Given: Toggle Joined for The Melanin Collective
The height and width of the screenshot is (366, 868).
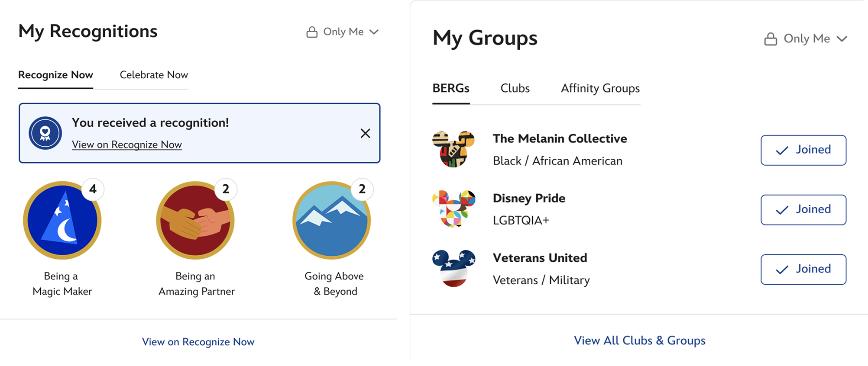Looking at the screenshot, I should pyautogui.click(x=803, y=150).
